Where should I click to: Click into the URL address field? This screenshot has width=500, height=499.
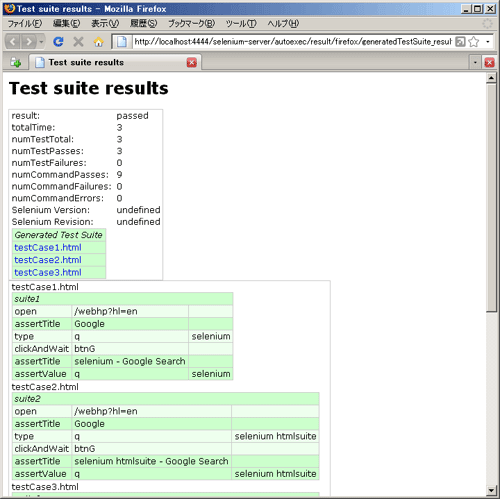[x=293, y=42]
